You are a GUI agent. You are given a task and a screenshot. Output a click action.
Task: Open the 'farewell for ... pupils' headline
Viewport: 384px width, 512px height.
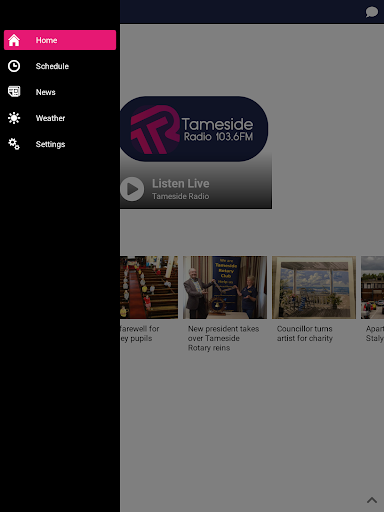pos(139,333)
